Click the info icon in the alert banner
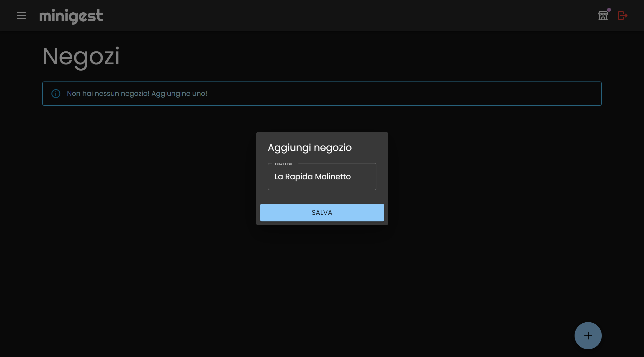Image resolution: width=644 pixels, height=357 pixels. pos(56,94)
